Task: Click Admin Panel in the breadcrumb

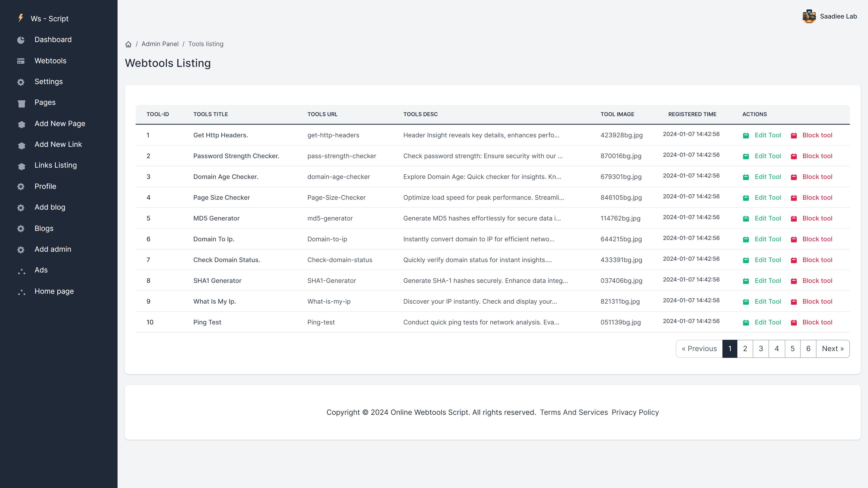Action: point(160,44)
